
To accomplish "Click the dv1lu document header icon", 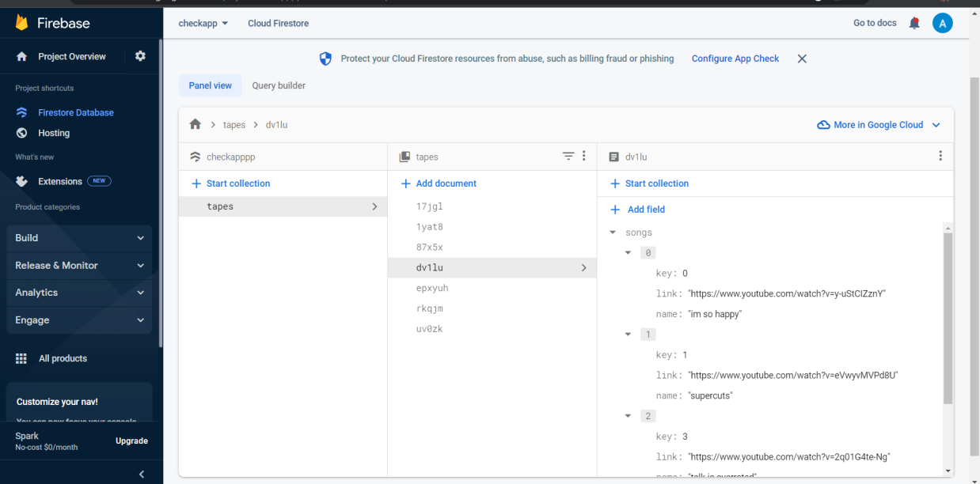I will pos(613,157).
